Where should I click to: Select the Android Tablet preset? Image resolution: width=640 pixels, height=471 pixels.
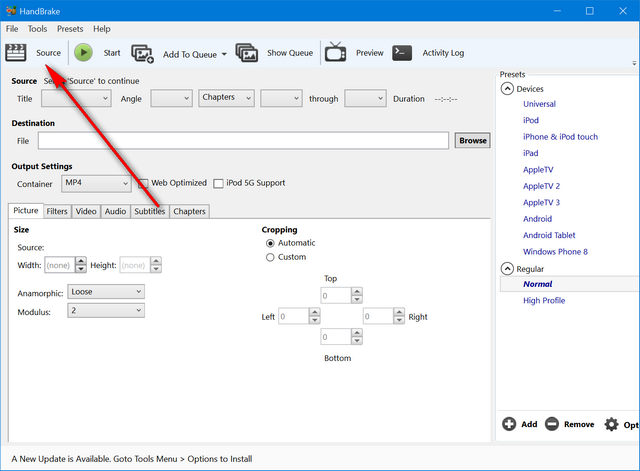[549, 235]
